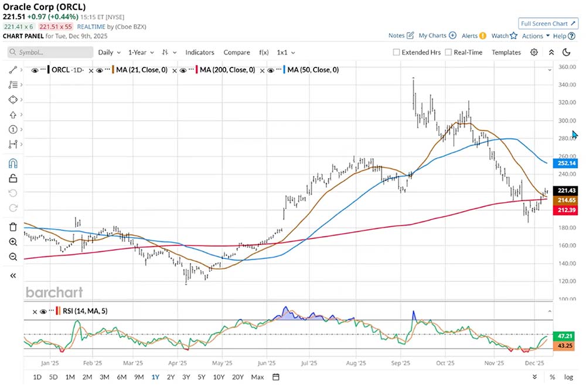The image size is (586, 392).
Task: Open My Charts link
Action: pyautogui.click(x=433, y=36)
